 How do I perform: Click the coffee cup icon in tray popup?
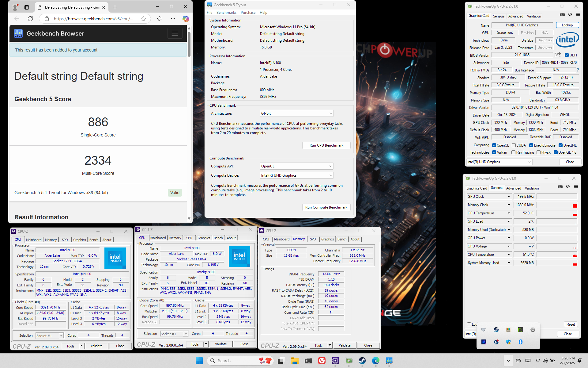(x=484, y=330)
